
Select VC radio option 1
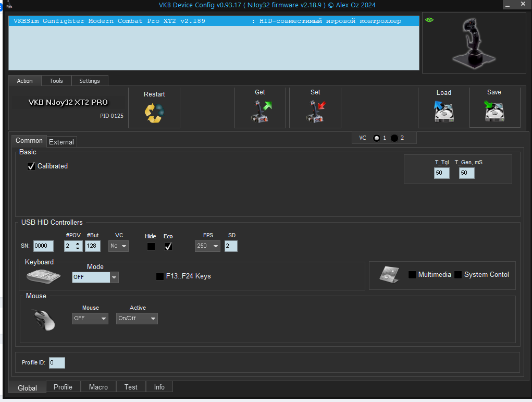377,138
